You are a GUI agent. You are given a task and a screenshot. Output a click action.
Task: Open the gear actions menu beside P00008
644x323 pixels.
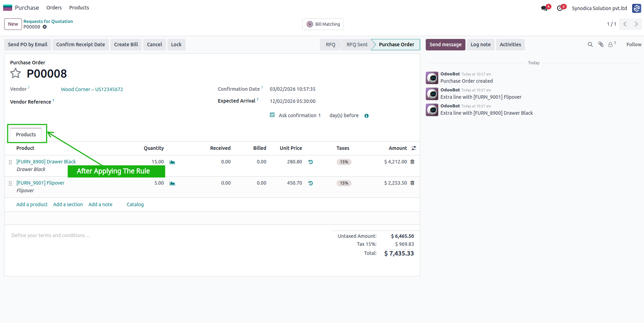coord(45,27)
